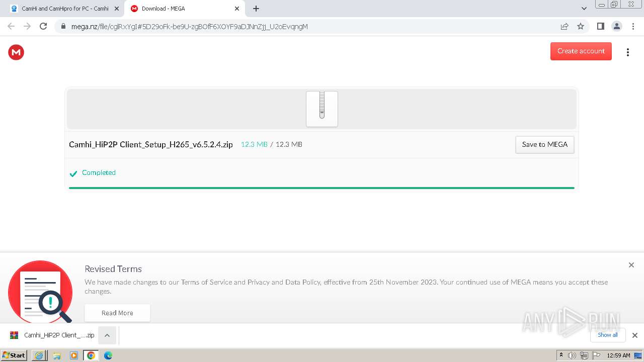The height and width of the screenshot is (362, 644).
Task: Click the Revised Terms document illustration
Action: 41,292
